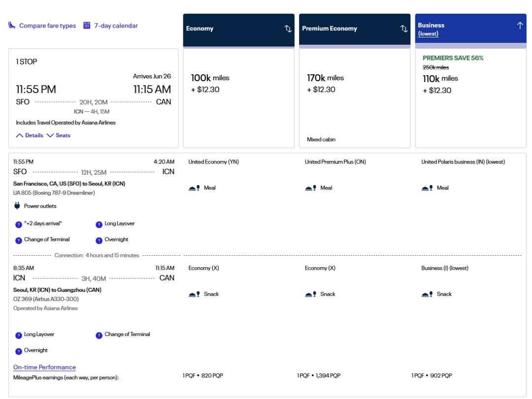Select the Economy fare column header
The width and height of the screenshot is (532, 399).
pyautogui.click(x=232, y=29)
